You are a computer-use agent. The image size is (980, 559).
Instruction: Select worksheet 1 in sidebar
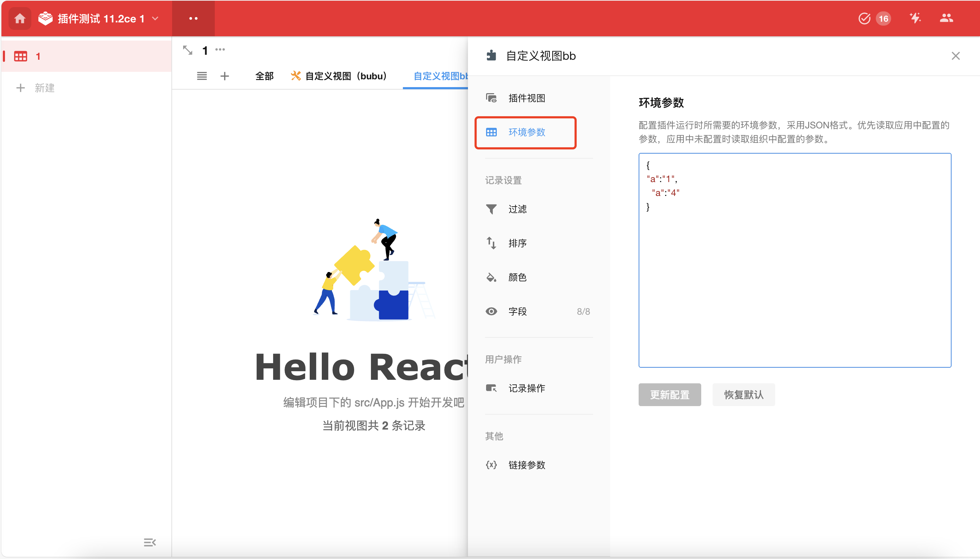86,57
